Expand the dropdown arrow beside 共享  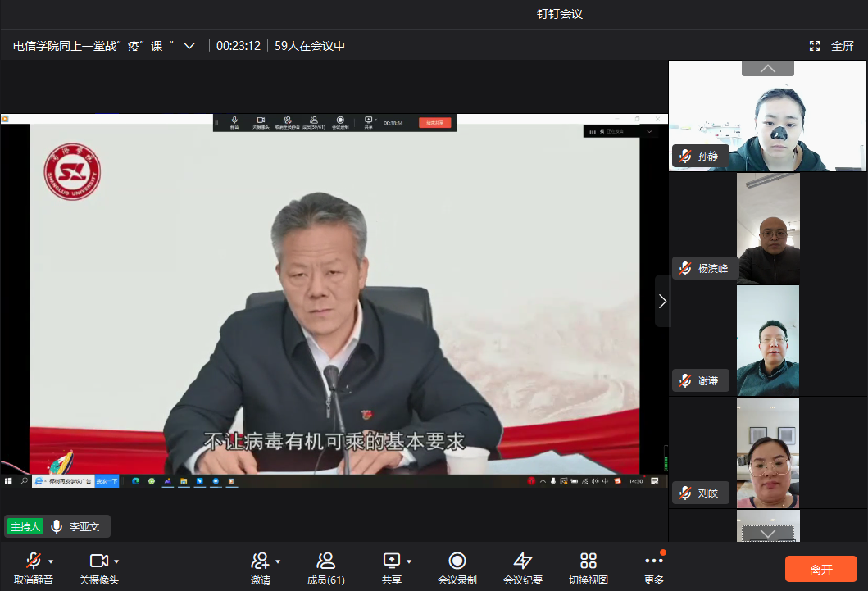[x=409, y=561]
